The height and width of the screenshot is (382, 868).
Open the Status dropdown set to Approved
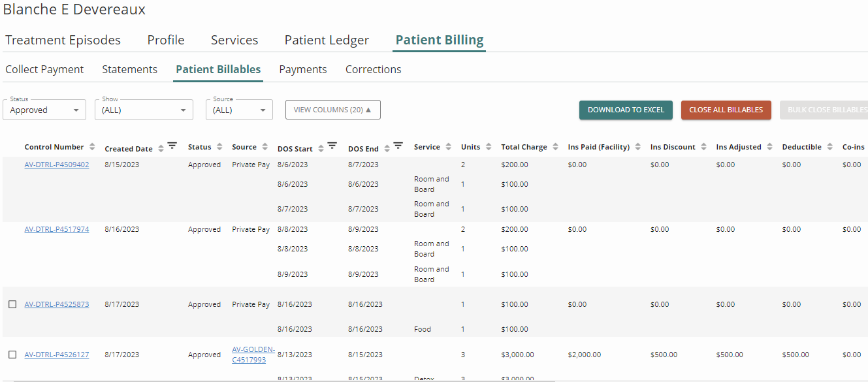coord(44,110)
